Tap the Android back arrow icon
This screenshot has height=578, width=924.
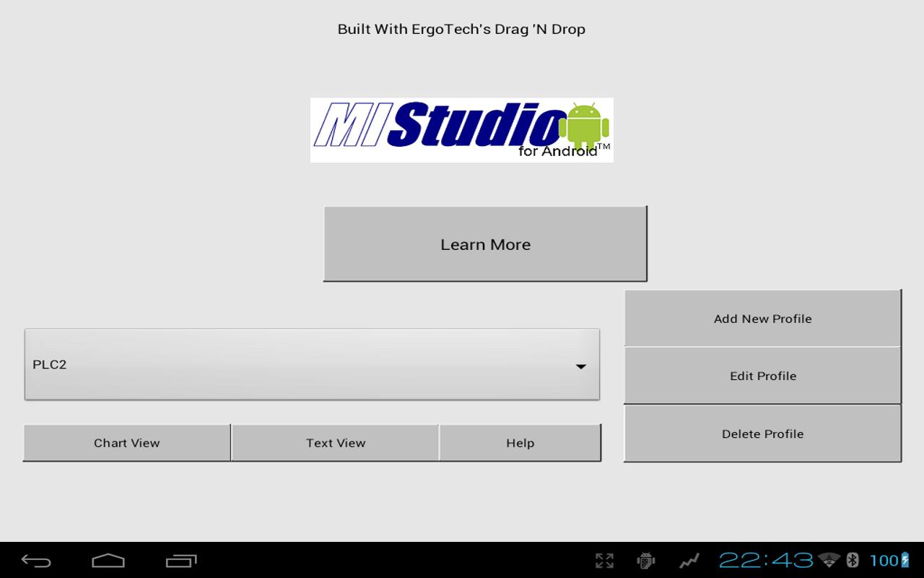point(36,561)
